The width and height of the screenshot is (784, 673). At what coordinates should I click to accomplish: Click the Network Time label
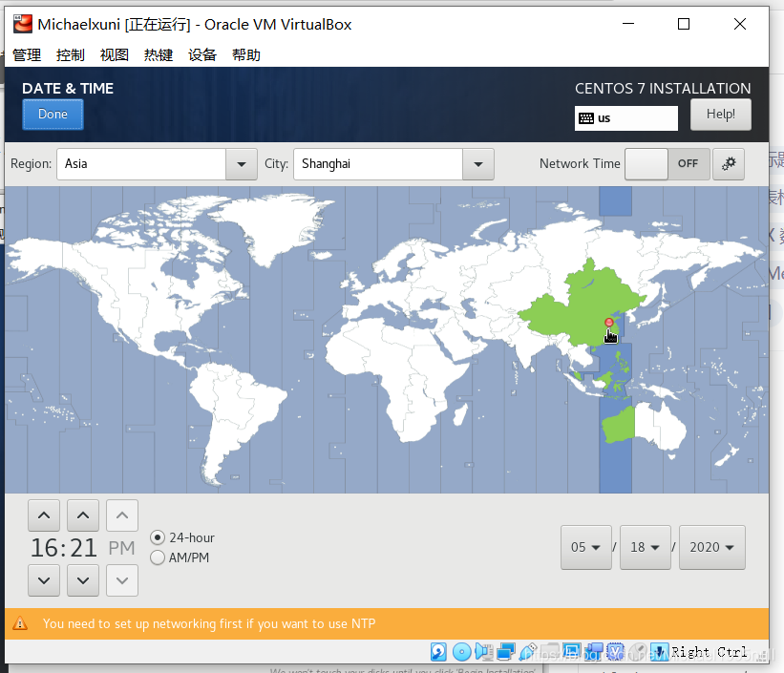pos(580,163)
